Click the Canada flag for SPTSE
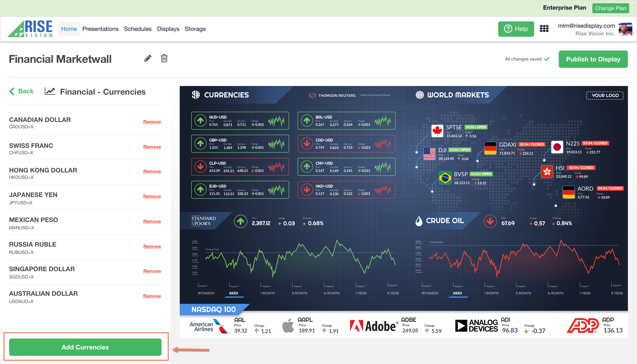 coord(437,131)
